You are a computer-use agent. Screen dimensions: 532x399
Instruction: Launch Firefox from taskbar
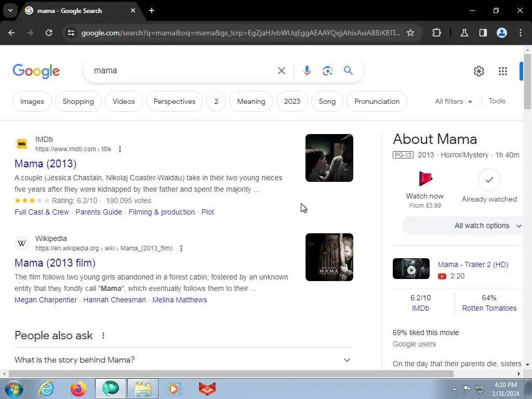(78, 389)
